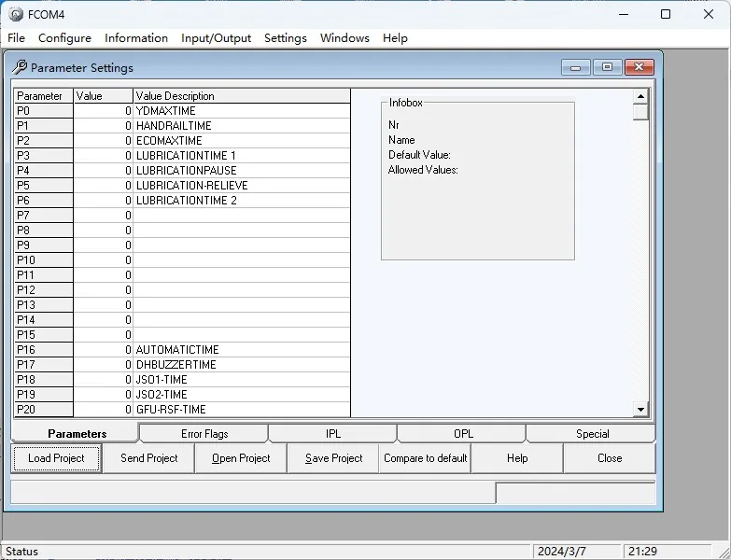The width and height of the screenshot is (731, 560).
Task: Select the Special tab
Action: (x=592, y=434)
